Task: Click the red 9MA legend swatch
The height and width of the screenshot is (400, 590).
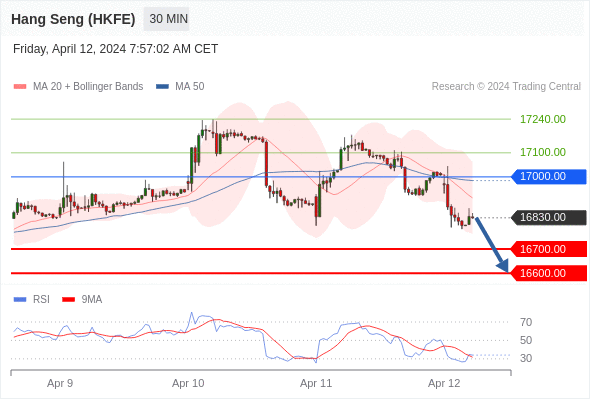Action: pyautogui.click(x=68, y=300)
